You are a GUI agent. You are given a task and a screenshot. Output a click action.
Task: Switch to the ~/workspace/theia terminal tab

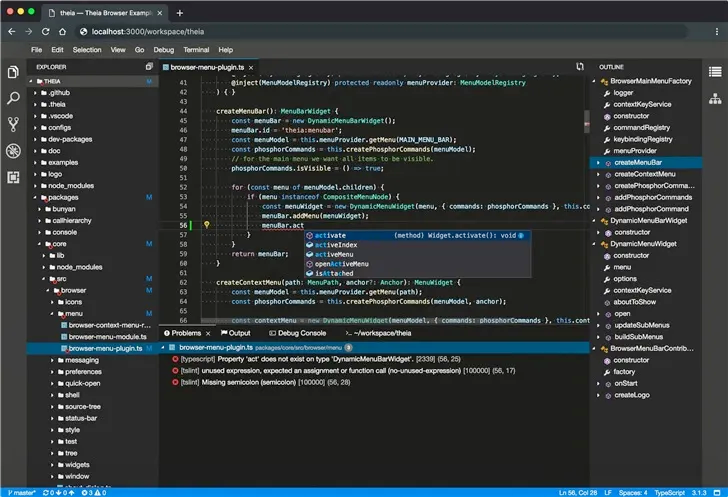378,333
